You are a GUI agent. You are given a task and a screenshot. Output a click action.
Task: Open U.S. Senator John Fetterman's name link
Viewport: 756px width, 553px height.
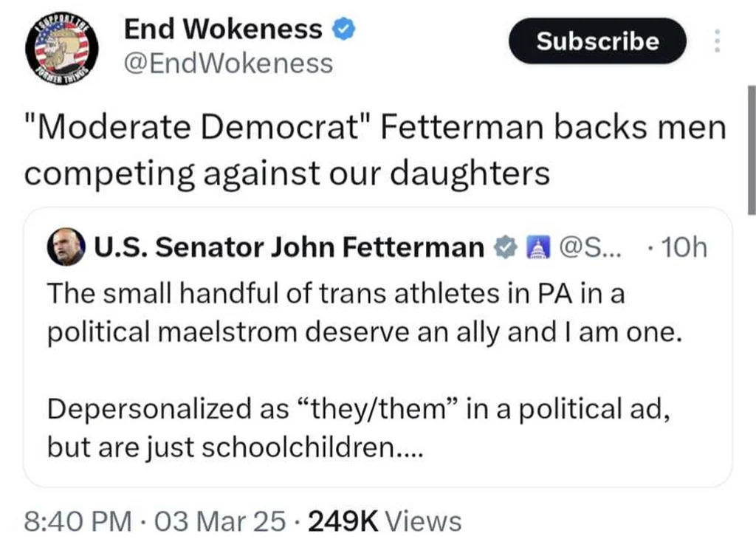288,248
